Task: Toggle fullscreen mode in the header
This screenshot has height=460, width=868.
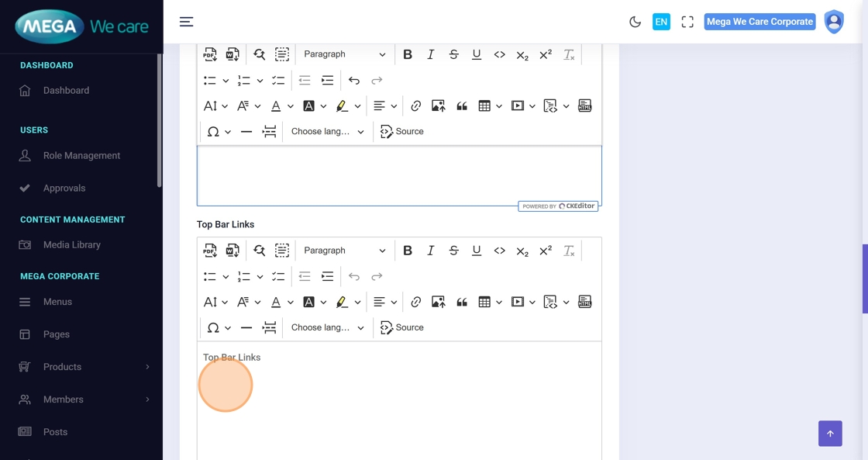Action: tap(687, 22)
